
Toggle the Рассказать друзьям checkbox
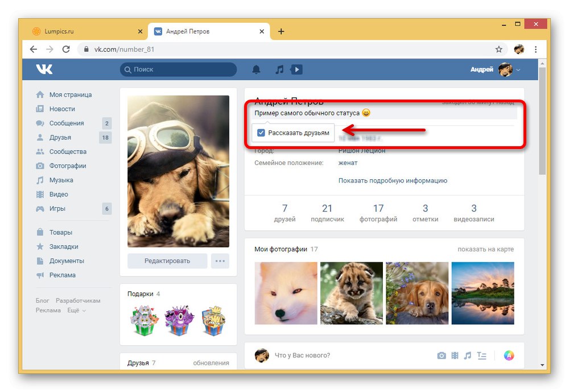pos(261,133)
